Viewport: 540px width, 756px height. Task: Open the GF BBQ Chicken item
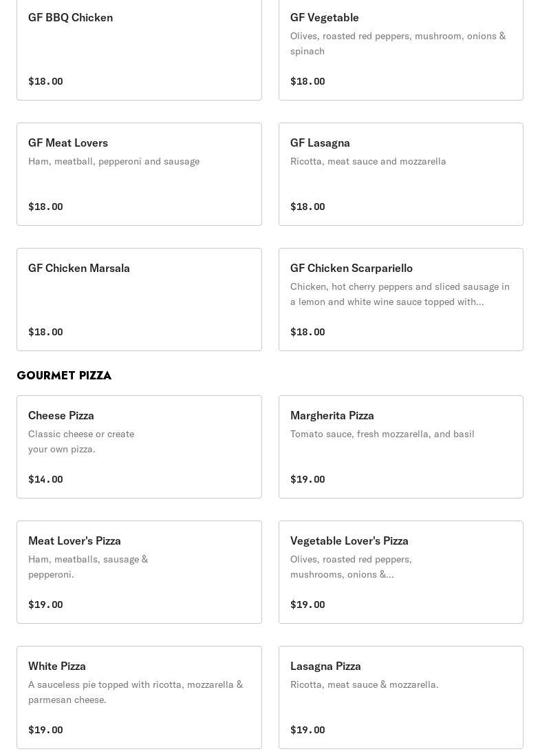(139, 50)
